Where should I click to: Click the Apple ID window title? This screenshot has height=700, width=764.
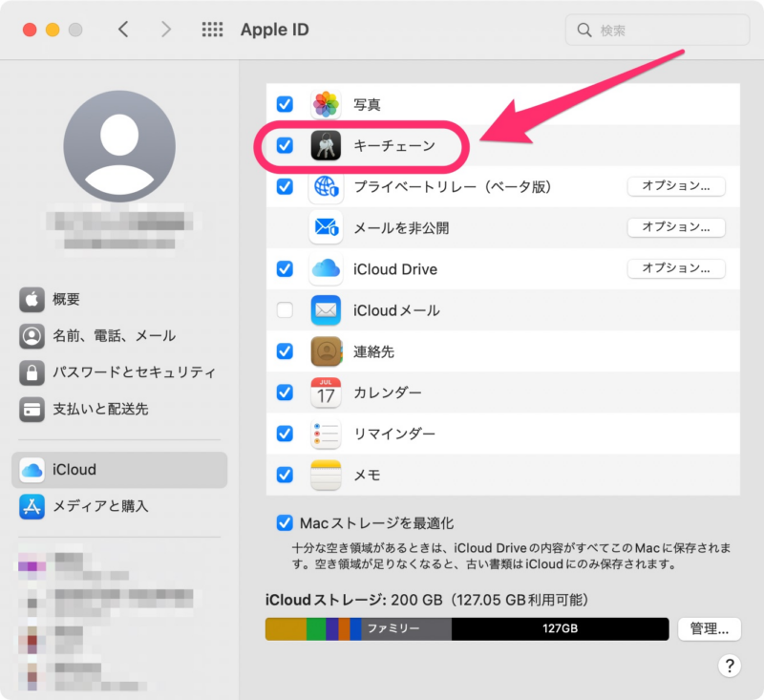pos(275,30)
